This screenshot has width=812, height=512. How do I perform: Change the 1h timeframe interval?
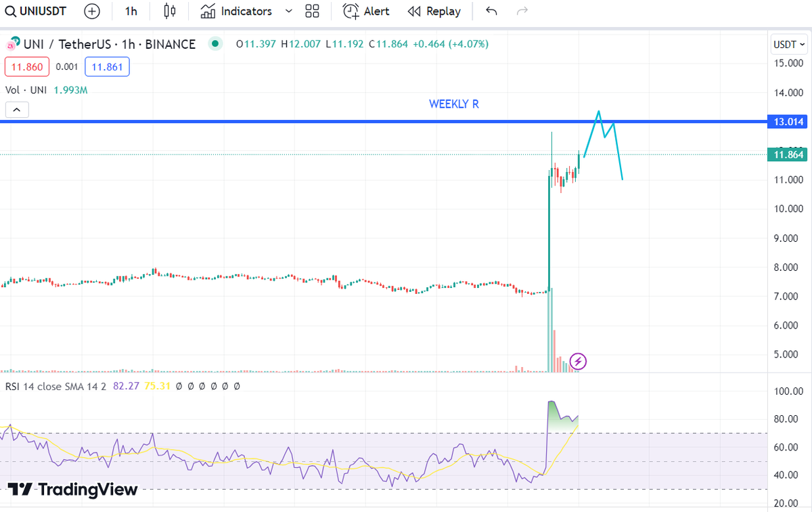click(x=131, y=11)
